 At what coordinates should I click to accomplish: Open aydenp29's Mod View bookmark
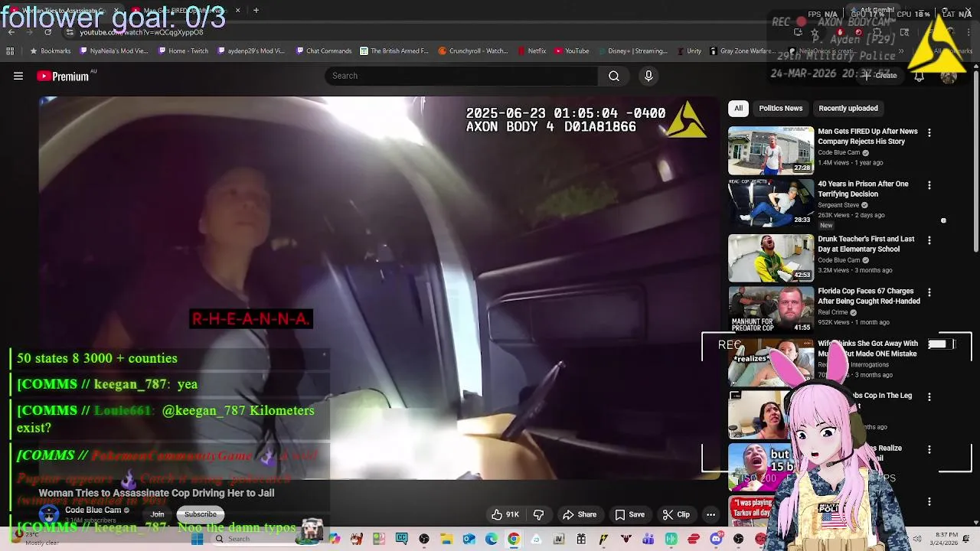(x=251, y=51)
